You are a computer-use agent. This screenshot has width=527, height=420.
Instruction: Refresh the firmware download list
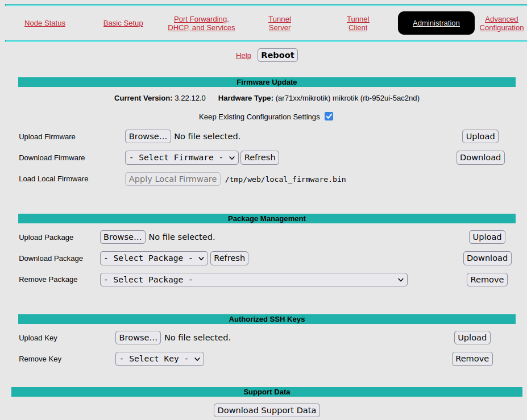[260, 157]
